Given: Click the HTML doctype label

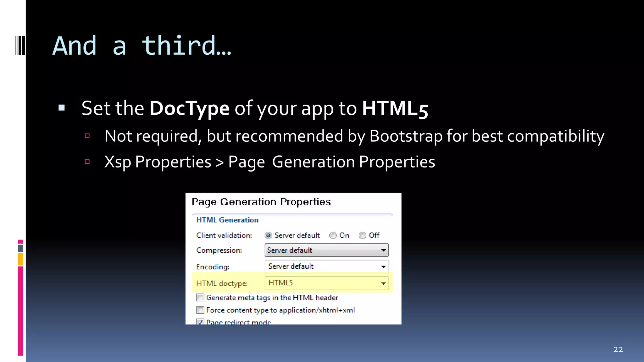Looking at the screenshot, I should tap(222, 283).
